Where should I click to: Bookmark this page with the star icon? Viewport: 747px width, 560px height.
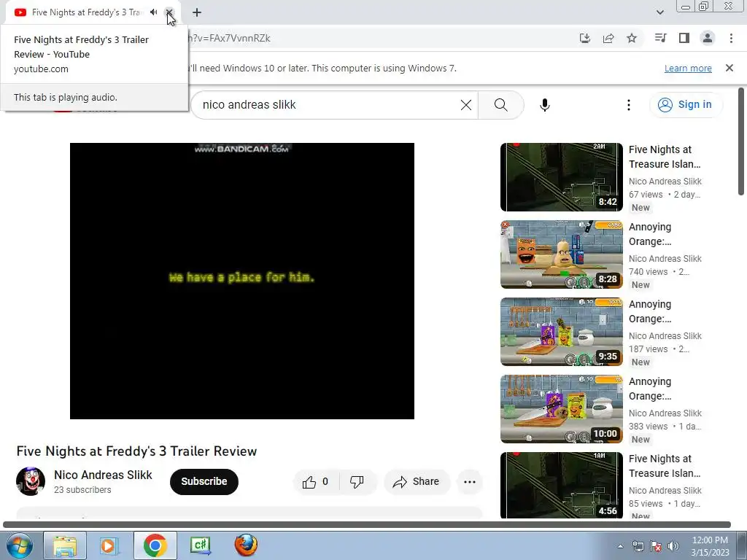tap(632, 38)
